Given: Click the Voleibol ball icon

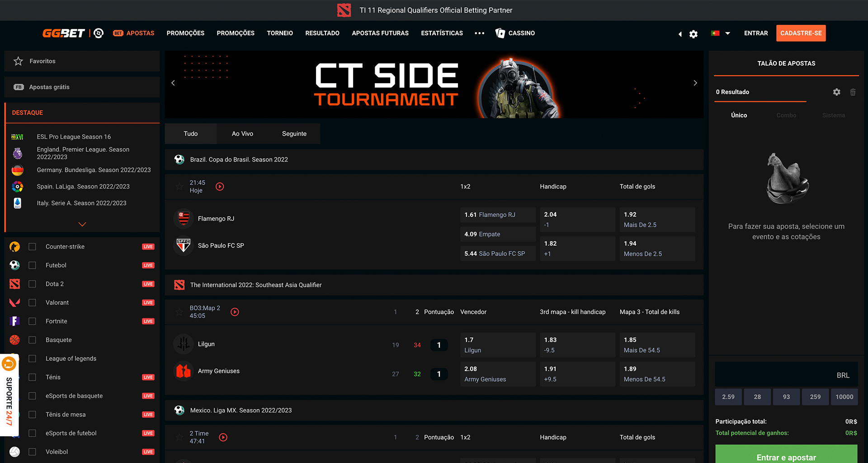Looking at the screenshot, I should coord(14,452).
